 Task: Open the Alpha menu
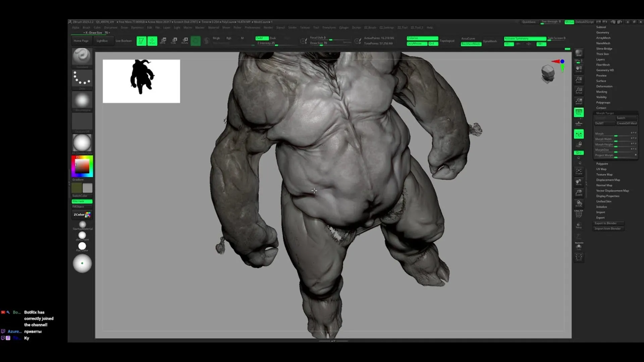[x=76, y=27]
